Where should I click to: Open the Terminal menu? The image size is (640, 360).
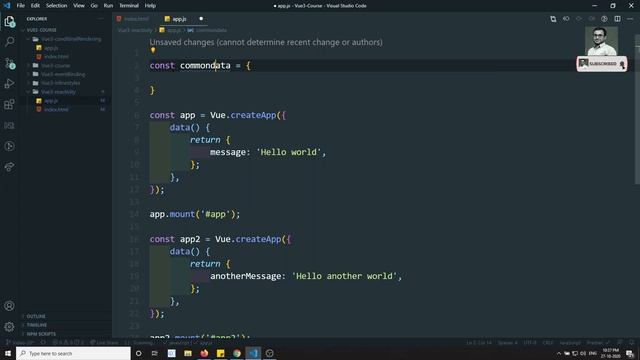[x=129, y=6]
